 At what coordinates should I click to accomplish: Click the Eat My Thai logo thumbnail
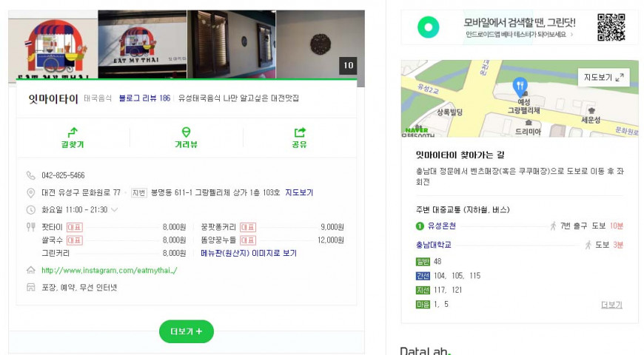coord(53,44)
